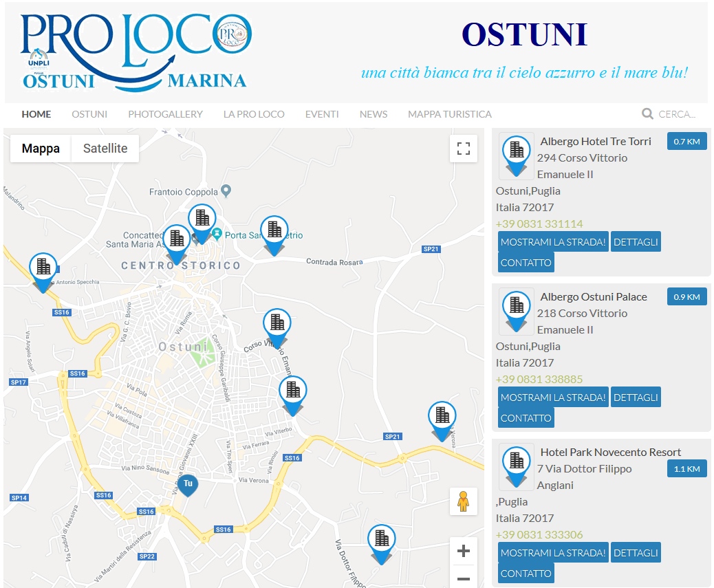This screenshot has width=714, height=588.
Task: Open the hotel marker by the eastern Via Verona label
Action: pyautogui.click(x=442, y=421)
